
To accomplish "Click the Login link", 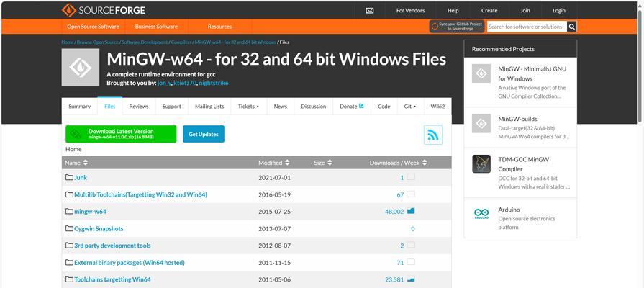I will pyautogui.click(x=559, y=11).
